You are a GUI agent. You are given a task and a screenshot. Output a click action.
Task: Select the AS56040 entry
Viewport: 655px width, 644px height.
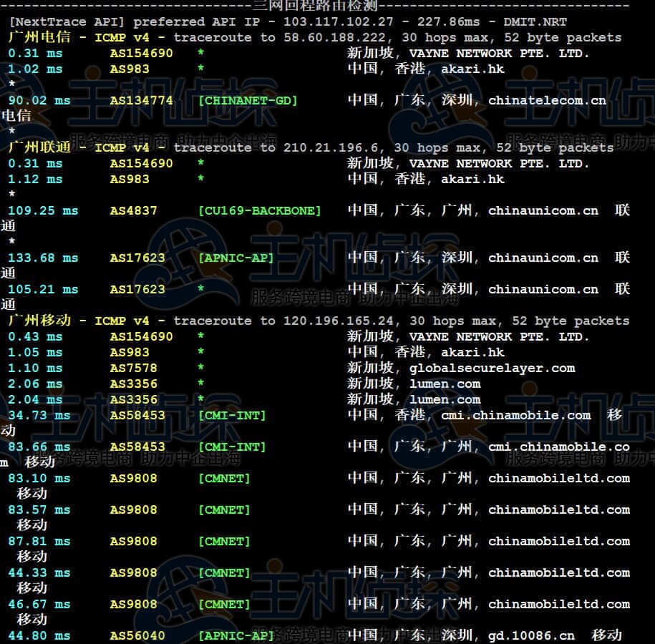pos(137,635)
